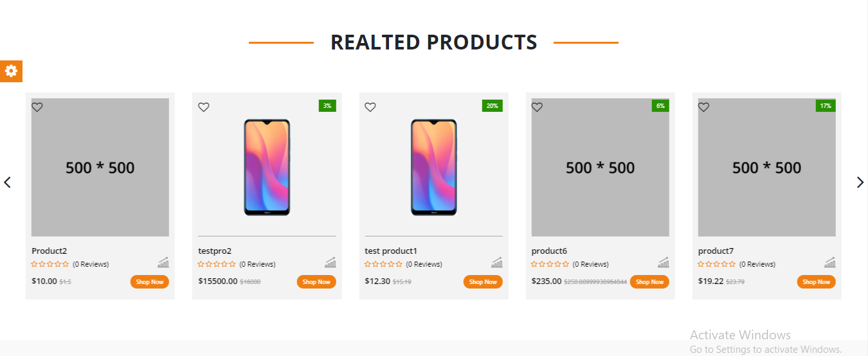Select the testpro2 phone image
This screenshot has height=356, width=868.
[267, 167]
